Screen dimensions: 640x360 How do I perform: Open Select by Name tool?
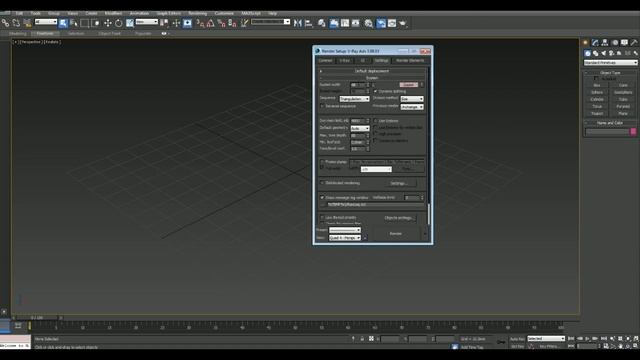coord(74,23)
